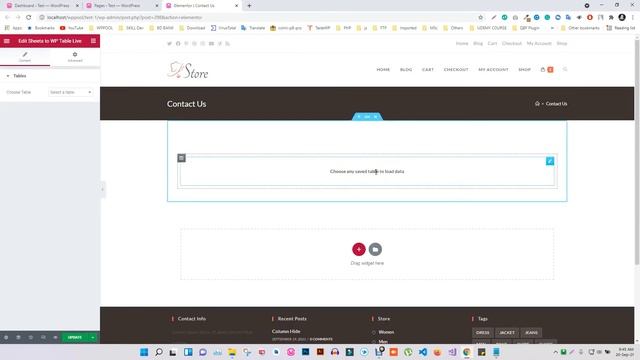Switch to the Dashboard WordPress browser tab
Image resolution: width=640 pixels, height=360 pixels.
pos(42,6)
